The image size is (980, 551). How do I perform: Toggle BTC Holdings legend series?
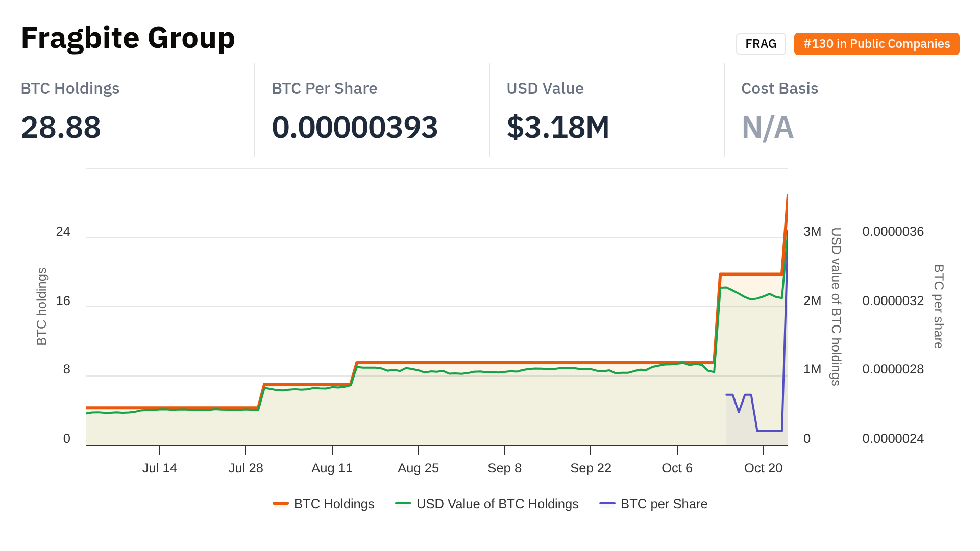(x=334, y=504)
